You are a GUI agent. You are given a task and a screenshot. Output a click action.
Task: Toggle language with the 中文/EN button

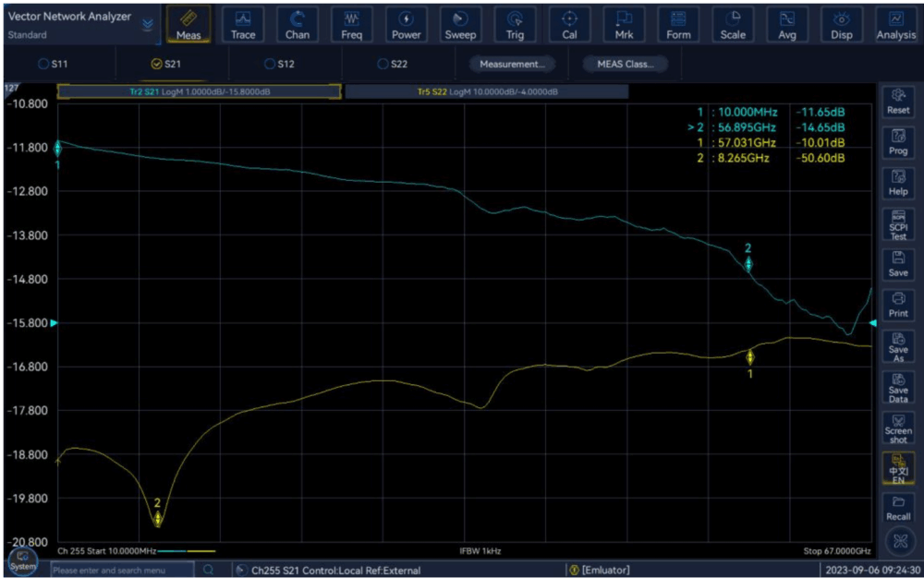[897, 467]
